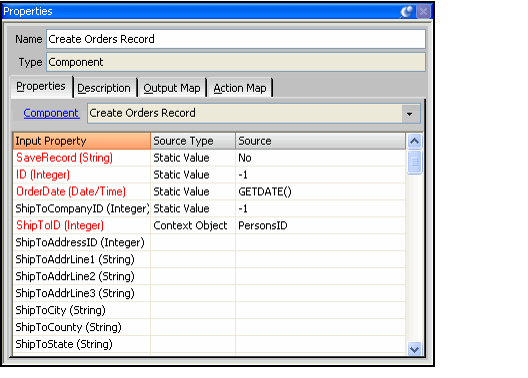Click the Source value 'PersonsID'
Viewport: 528px width, 378px height.
tap(321, 226)
